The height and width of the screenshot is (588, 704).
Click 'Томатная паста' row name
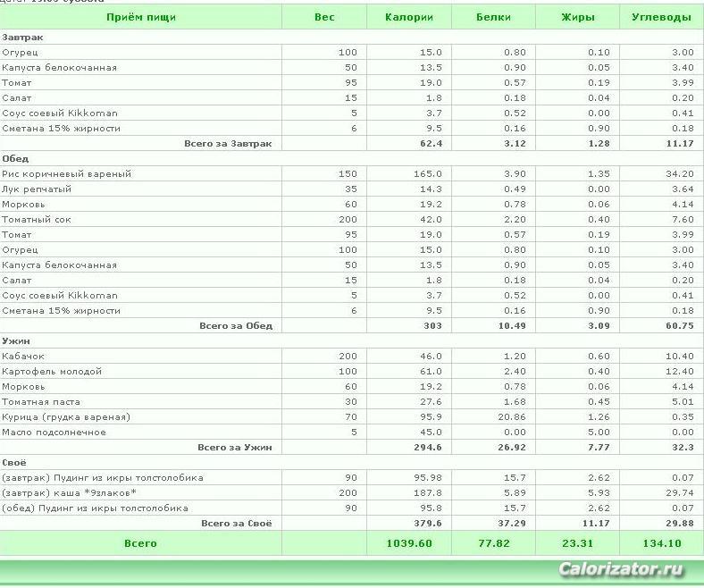tap(41, 402)
